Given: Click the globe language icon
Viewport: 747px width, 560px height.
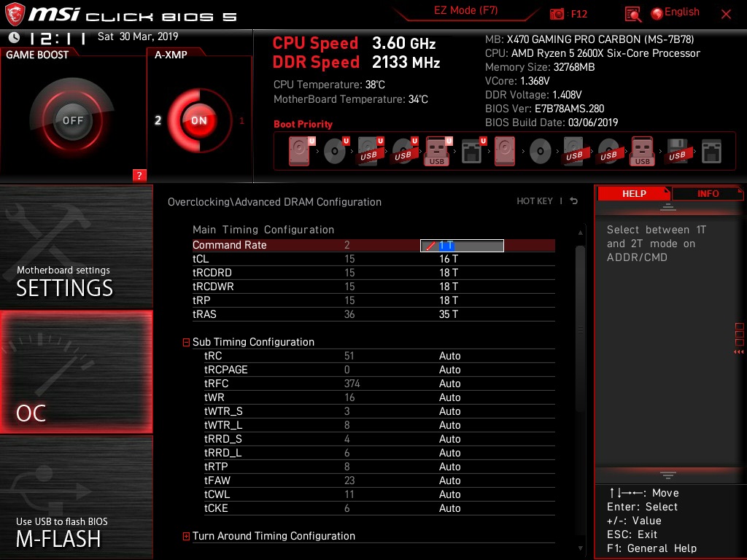Looking at the screenshot, I should pyautogui.click(x=657, y=14).
